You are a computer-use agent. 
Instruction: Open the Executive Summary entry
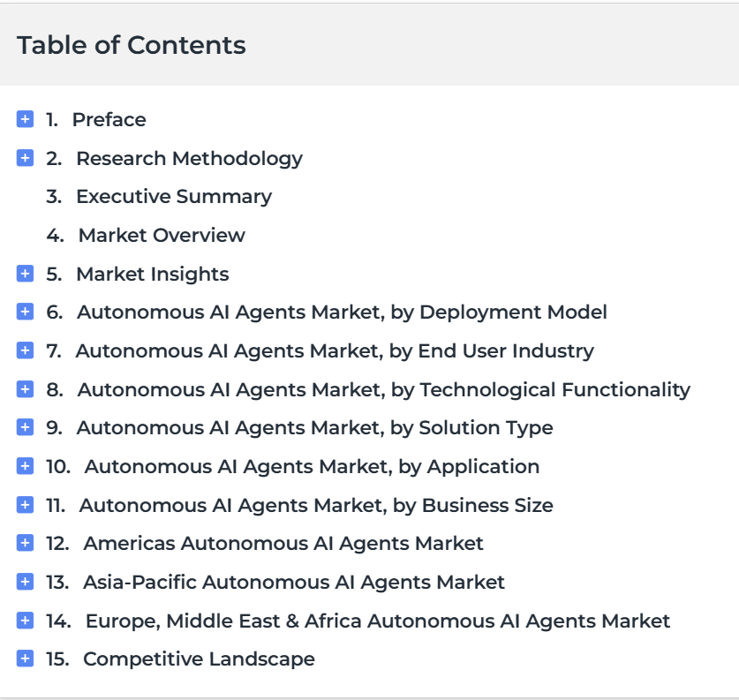pos(174,197)
